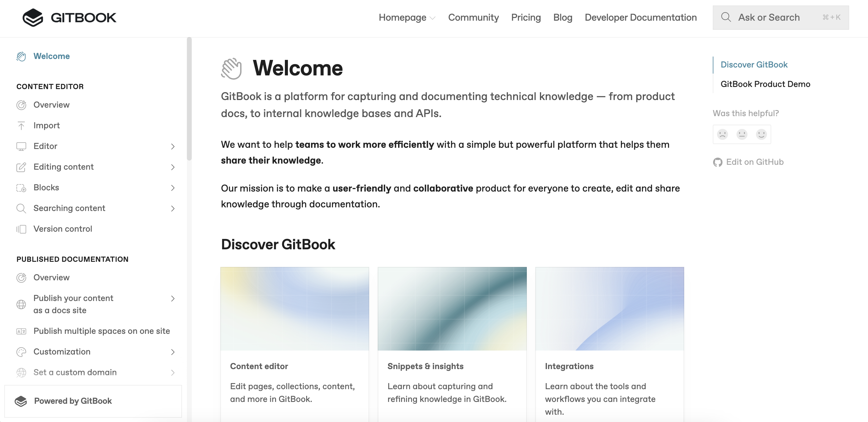Click the CONTENT EDITOR sidebar heading
The height and width of the screenshot is (422, 868).
50,86
